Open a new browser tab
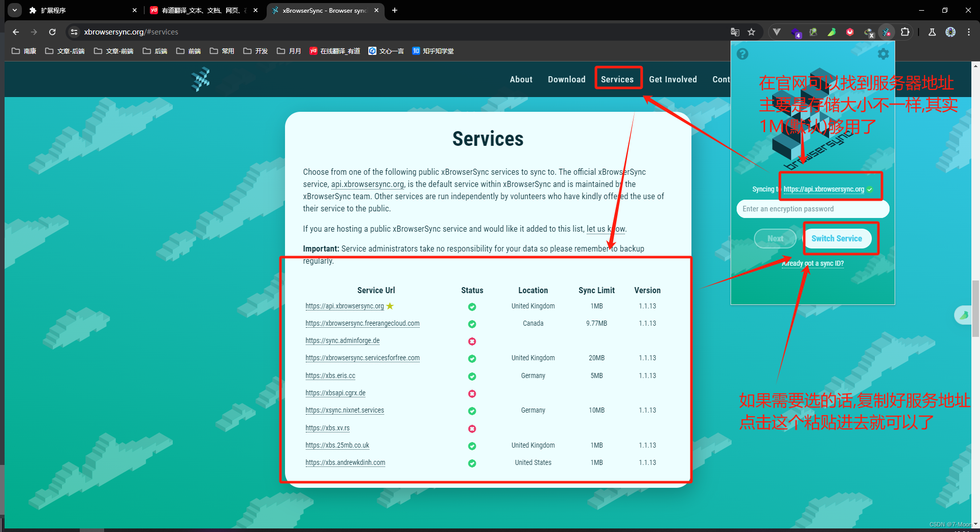 coord(395,10)
